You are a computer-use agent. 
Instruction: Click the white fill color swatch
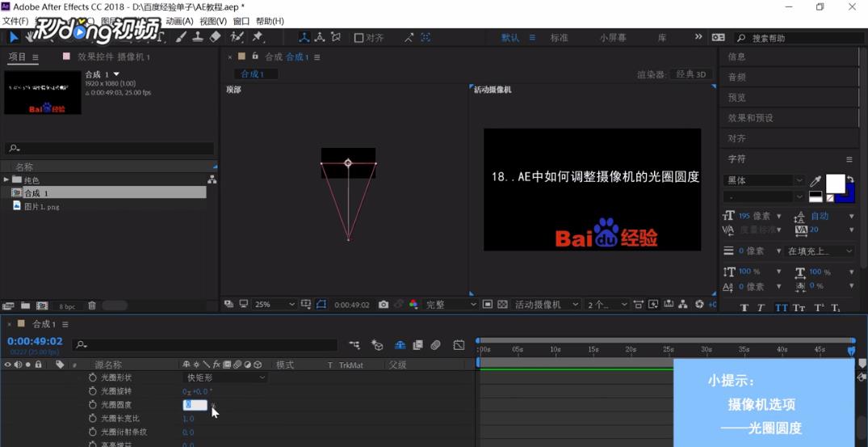coord(836,183)
